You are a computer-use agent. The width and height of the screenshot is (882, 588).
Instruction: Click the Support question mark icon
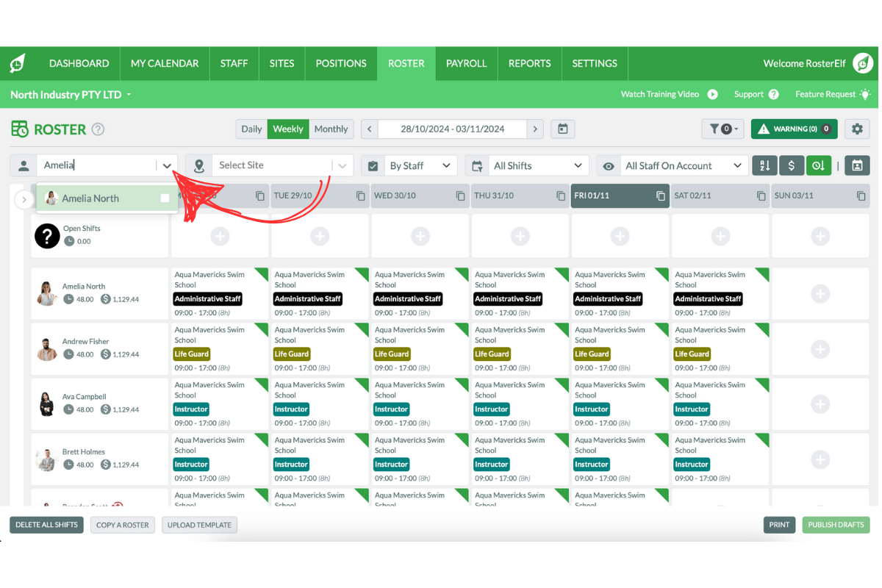click(x=773, y=94)
